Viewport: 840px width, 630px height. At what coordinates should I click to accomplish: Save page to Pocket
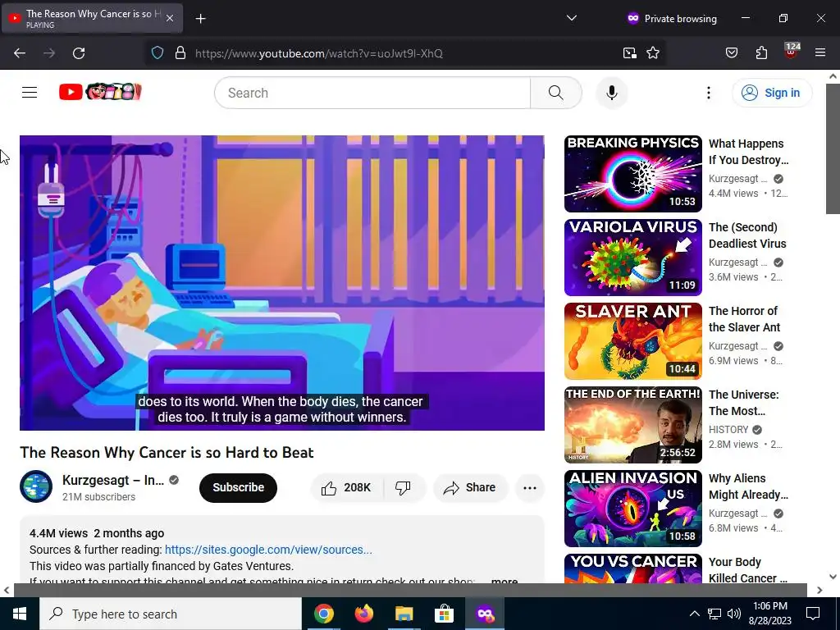731,53
